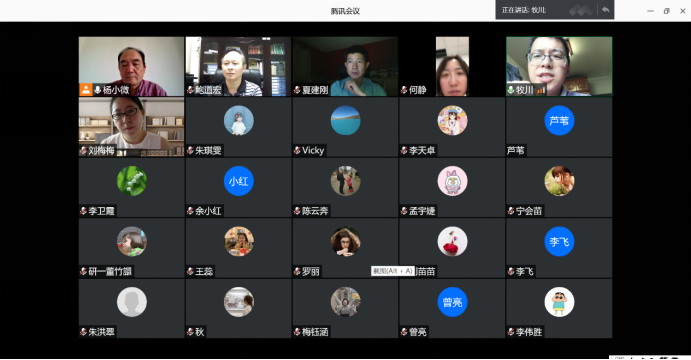Click muted mic icon beside 李天卓

click(404, 150)
